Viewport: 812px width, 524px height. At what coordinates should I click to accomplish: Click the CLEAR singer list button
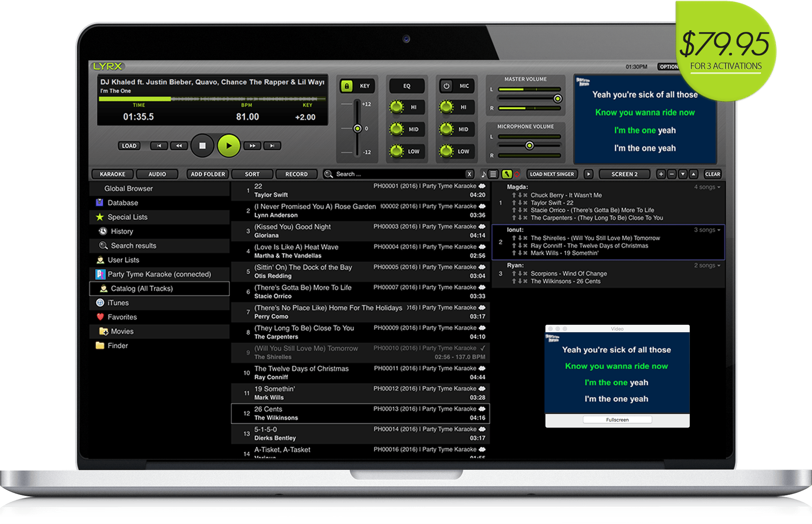point(713,174)
